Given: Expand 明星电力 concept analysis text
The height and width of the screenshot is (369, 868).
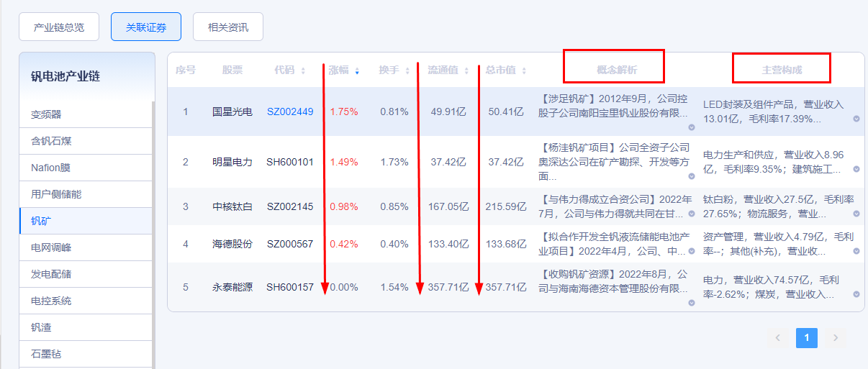Looking at the screenshot, I should point(692,176).
